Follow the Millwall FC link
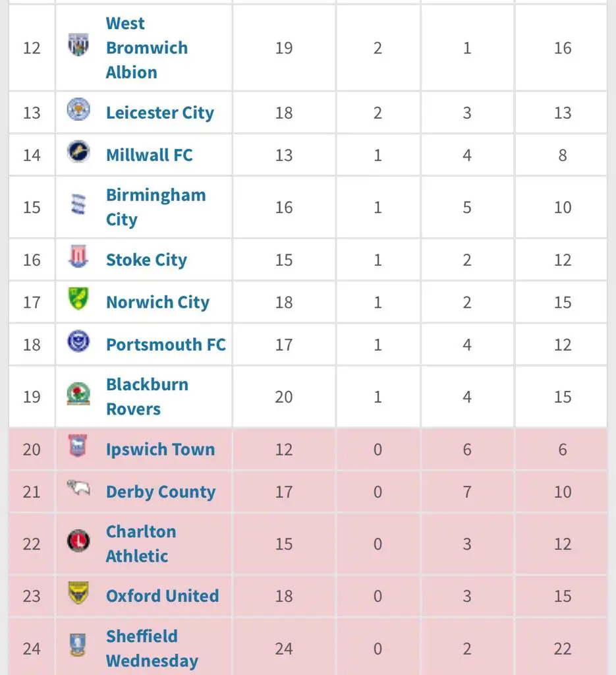The height and width of the screenshot is (675, 616). point(149,155)
